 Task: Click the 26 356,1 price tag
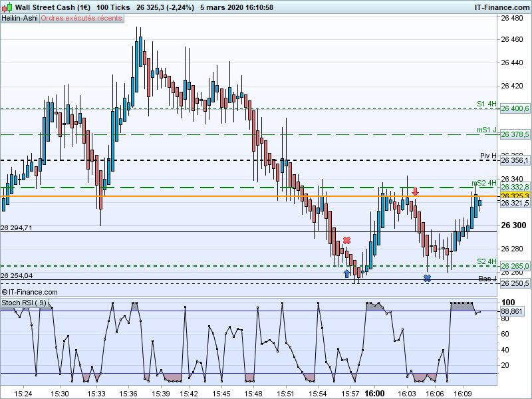click(x=515, y=160)
